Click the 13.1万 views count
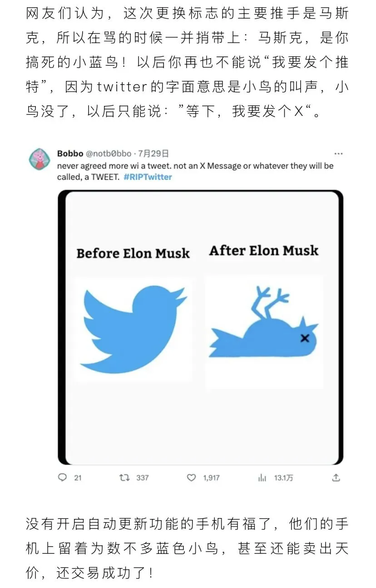 (x=283, y=478)
